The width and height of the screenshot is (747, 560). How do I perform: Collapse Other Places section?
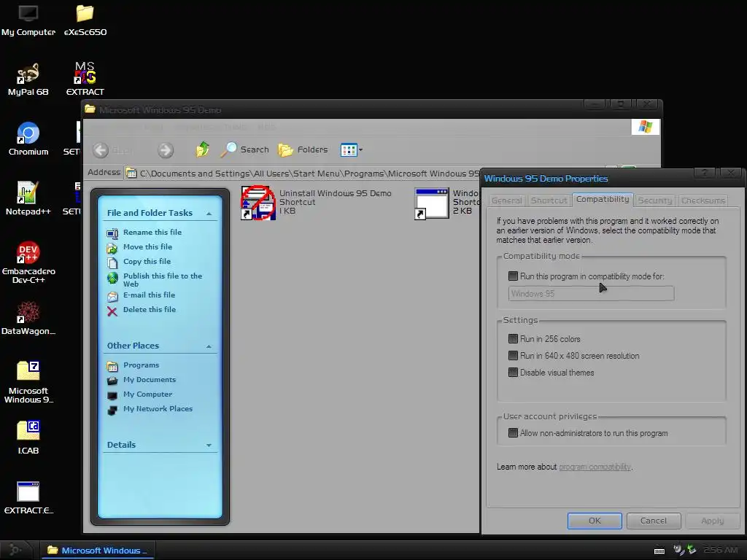click(x=209, y=346)
